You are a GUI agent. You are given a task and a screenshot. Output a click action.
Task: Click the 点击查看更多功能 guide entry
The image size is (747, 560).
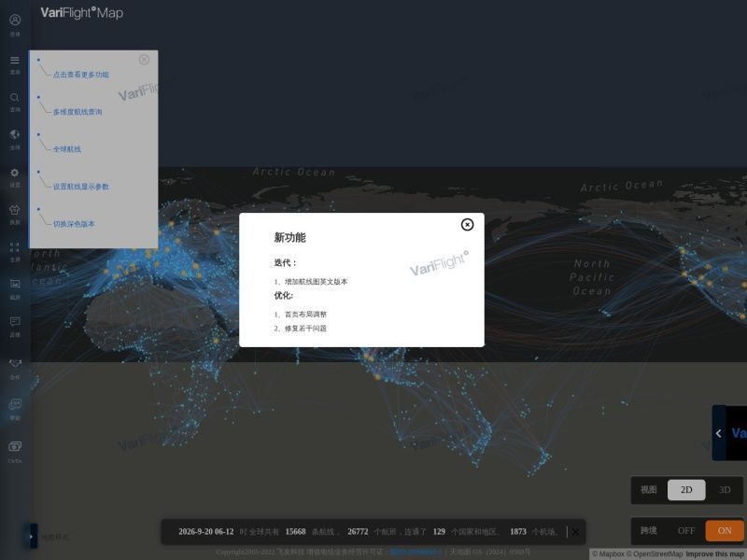[x=80, y=75]
